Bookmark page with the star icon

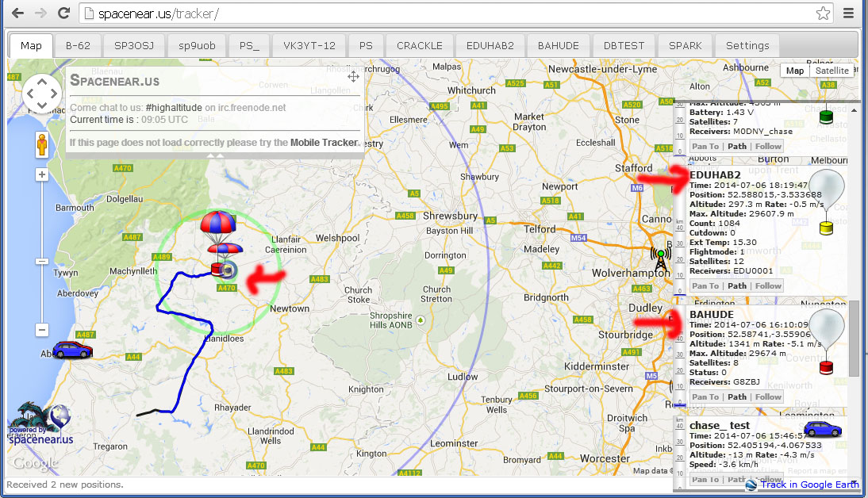(x=824, y=13)
